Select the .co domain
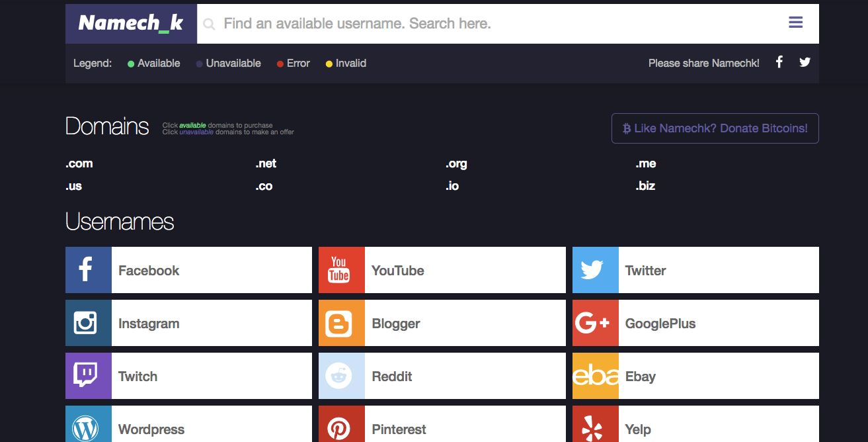Viewport: 868px width, 442px height. [x=264, y=186]
